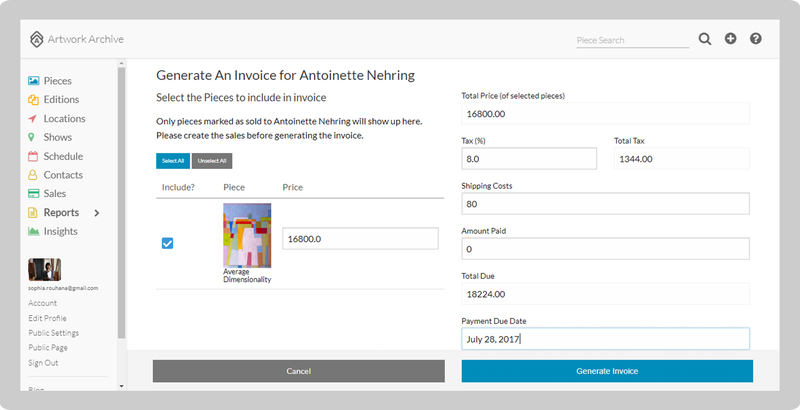Open the help question mark icon
This screenshot has width=800, height=410.
[x=756, y=39]
